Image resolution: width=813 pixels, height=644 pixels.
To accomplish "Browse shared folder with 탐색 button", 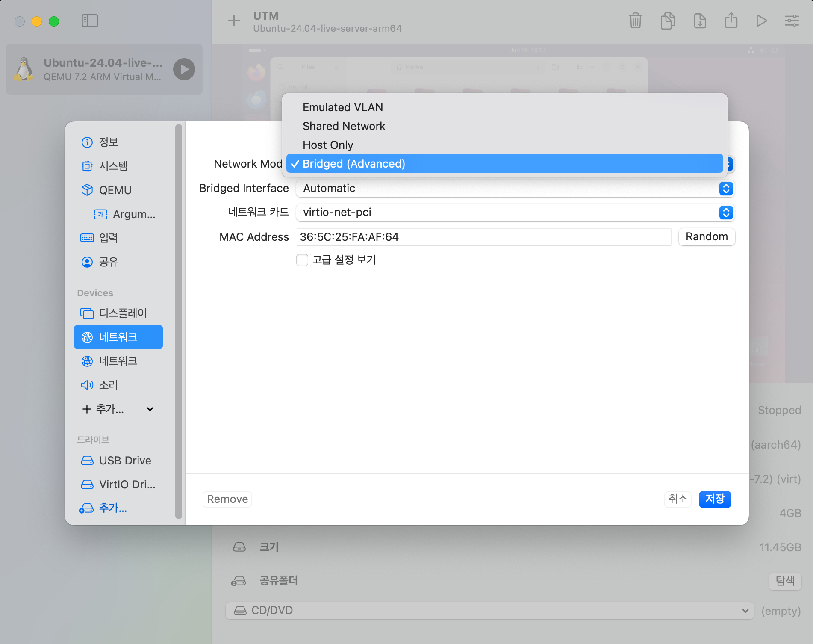I will 785,581.
